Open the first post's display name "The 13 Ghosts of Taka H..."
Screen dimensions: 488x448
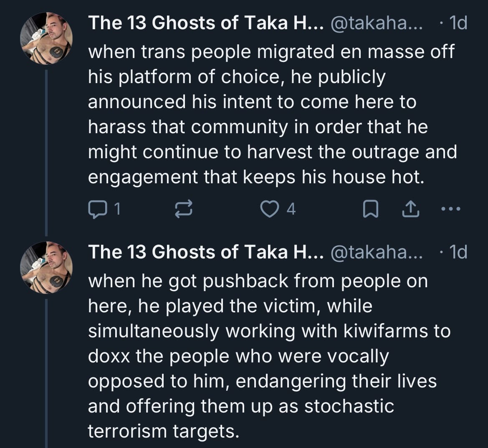[x=205, y=23]
